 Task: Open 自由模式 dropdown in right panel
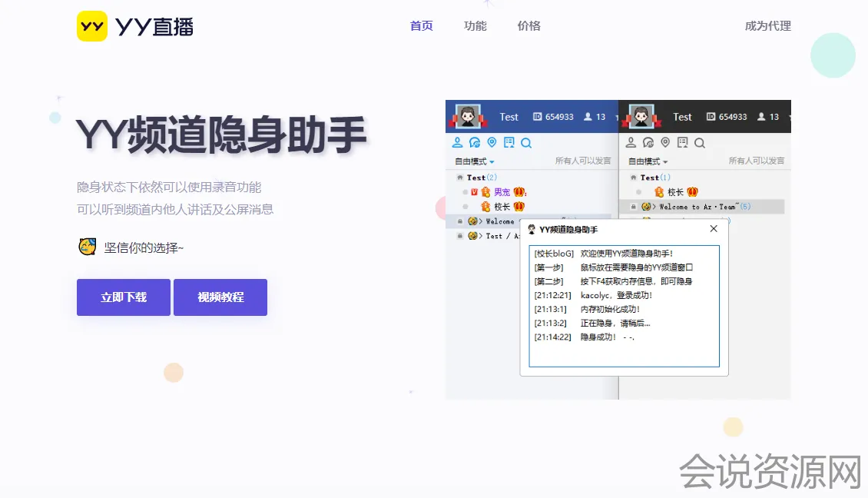[x=648, y=161]
